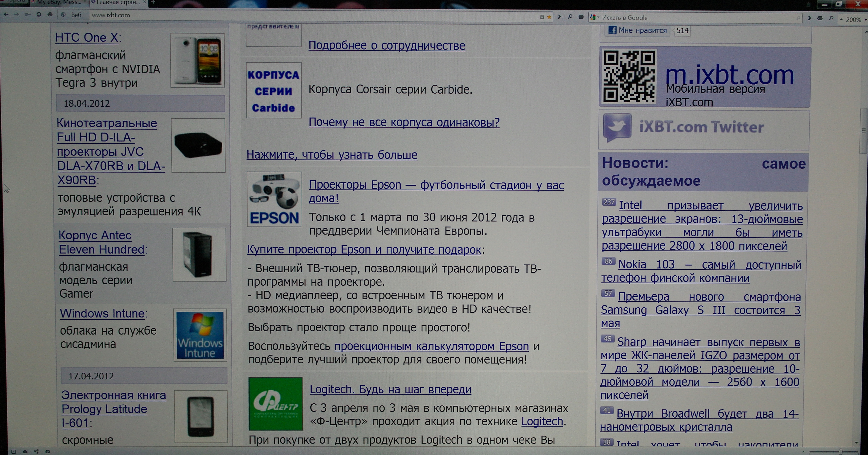
Task: Open the Windows Intune link
Action: point(102,313)
